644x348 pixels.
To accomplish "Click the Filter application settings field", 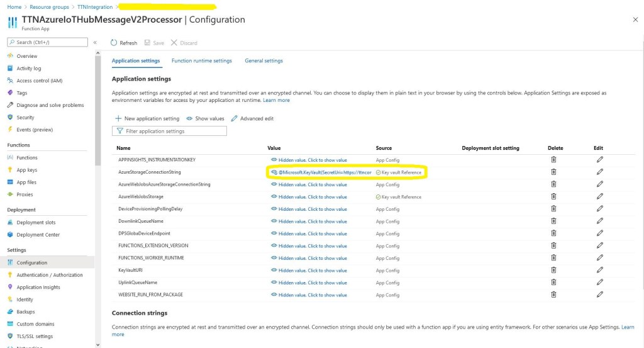I will click(169, 131).
